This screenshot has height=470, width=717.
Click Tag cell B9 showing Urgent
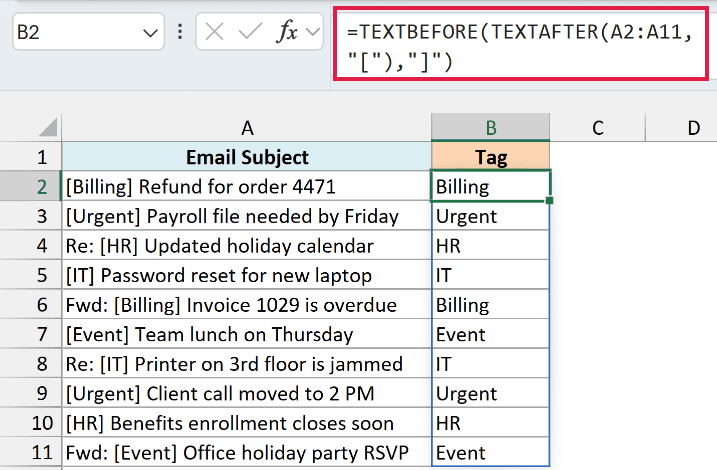tap(491, 393)
